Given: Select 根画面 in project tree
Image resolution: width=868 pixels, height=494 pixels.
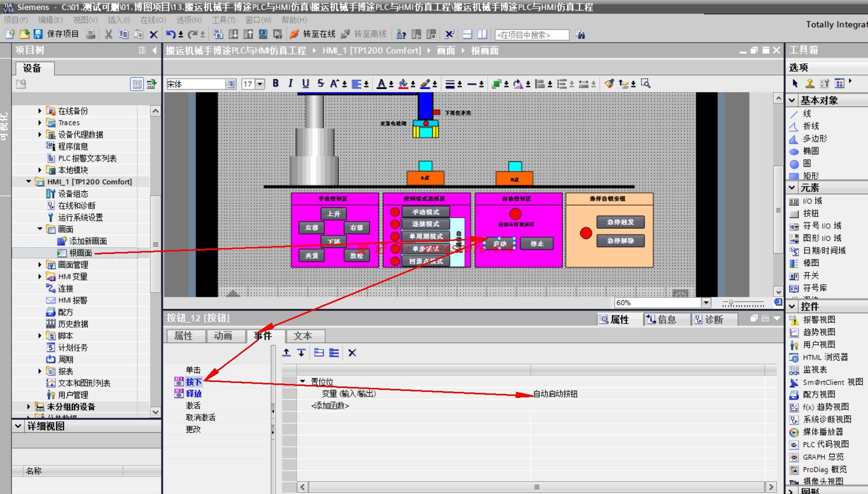Looking at the screenshot, I should coord(81,253).
